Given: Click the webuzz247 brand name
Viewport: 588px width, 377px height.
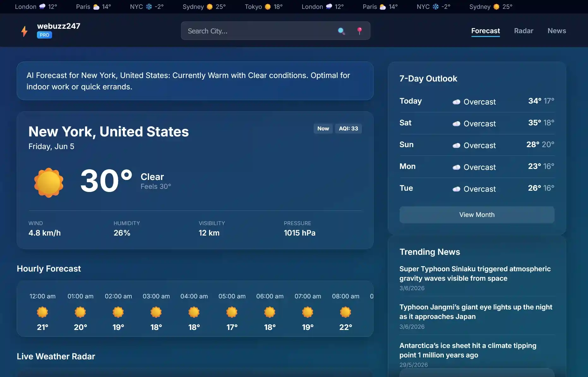Looking at the screenshot, I should tap(59, 26).
